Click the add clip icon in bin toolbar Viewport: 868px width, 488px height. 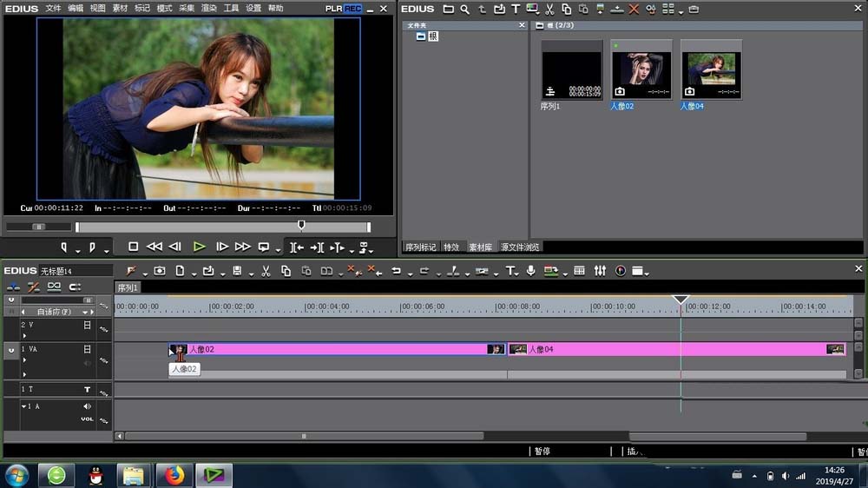499,9
